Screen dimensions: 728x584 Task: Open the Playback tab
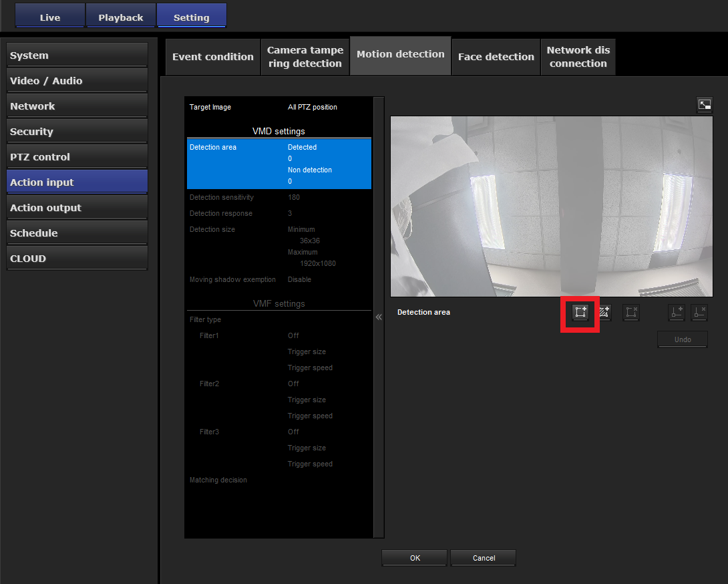[x=121, y=17]
